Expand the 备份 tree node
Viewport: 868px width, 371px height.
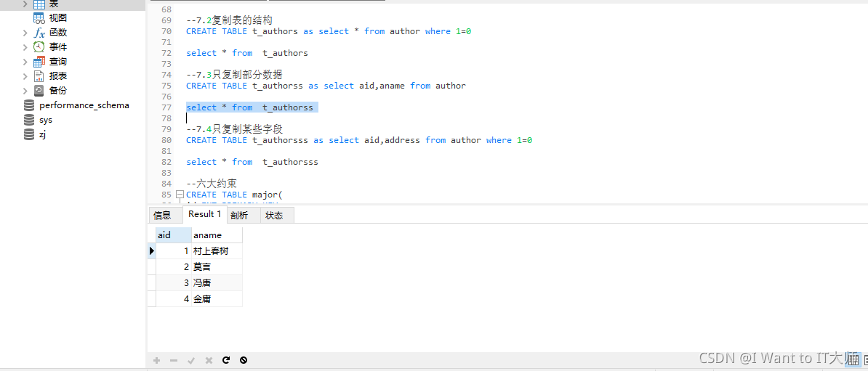[x=25, y=90]
